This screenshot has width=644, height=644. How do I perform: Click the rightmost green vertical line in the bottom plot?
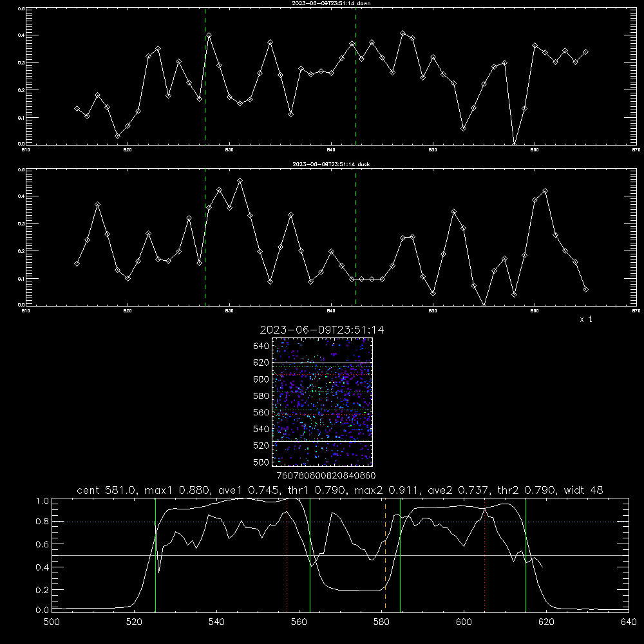[x=526, y=554]
